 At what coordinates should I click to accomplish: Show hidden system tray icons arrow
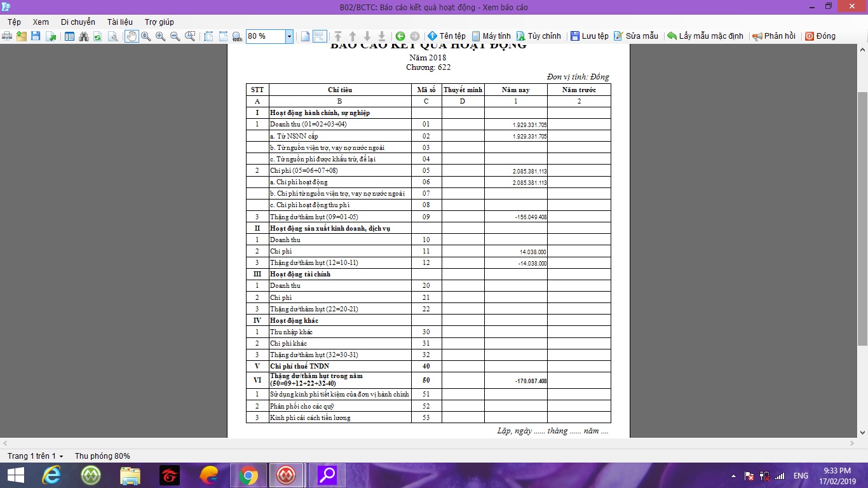pos(734,476)
